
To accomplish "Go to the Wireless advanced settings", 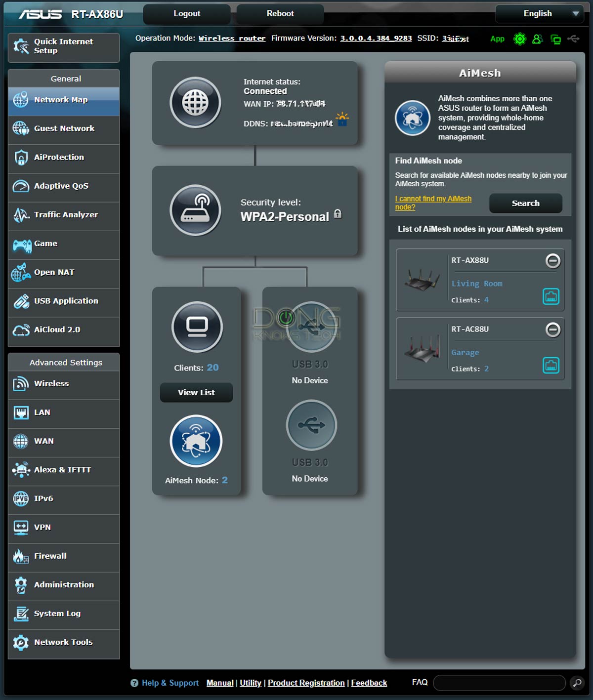I will coord(64,384).
